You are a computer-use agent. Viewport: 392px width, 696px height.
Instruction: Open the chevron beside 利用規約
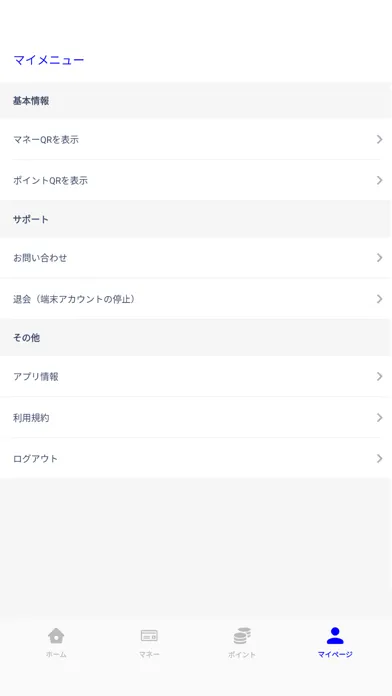click(379, 417)
